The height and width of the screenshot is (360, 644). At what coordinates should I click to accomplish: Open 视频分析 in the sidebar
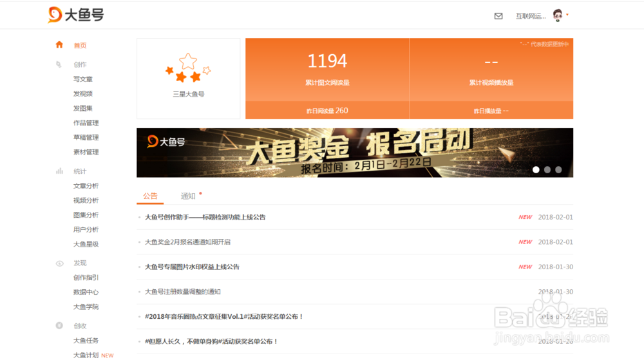[86, 200]
